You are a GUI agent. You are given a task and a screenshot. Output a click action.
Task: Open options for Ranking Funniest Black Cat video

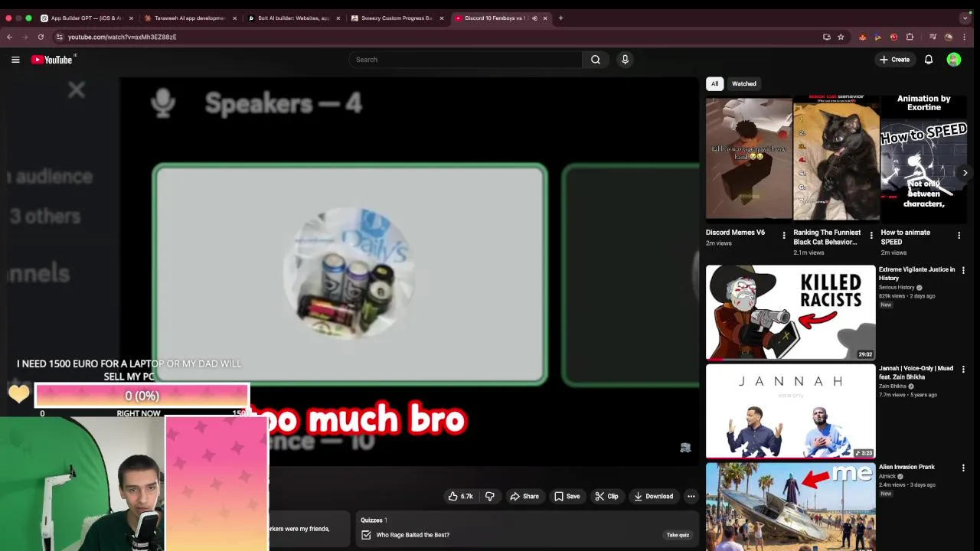point(871,236)
